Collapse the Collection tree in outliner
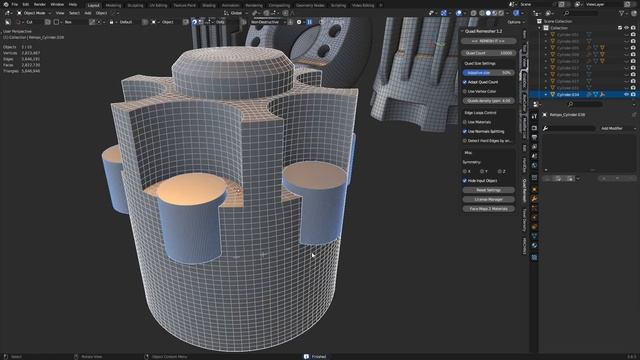The width and height of the screenshot is (640, 360). (x=540, y=28)
